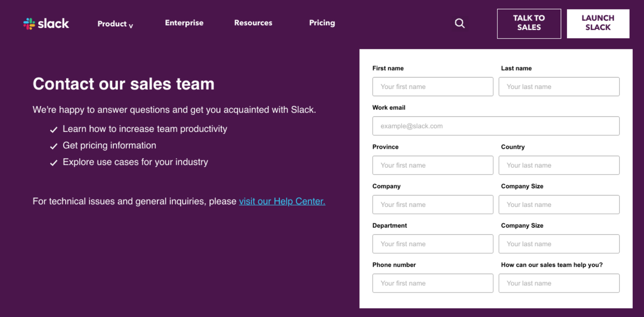This screenshot has width=644, height=317.
Task: Click the Province input field
Action: (x=433, y=165)
